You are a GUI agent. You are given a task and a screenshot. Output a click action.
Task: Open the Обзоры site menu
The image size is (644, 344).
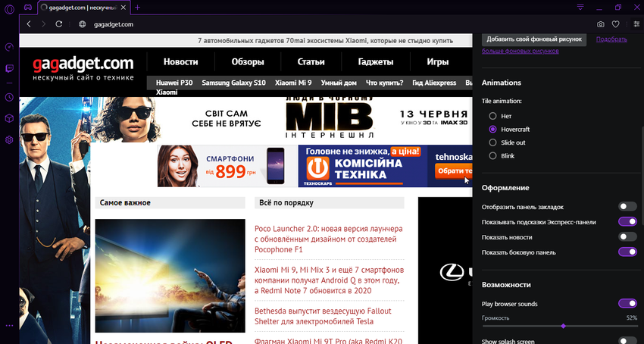point(247,61)
